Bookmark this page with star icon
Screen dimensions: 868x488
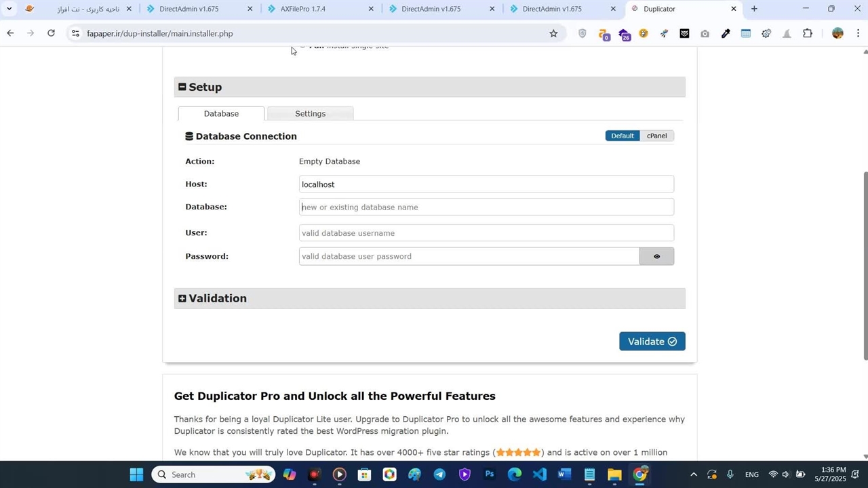click(x=553, y=33)
